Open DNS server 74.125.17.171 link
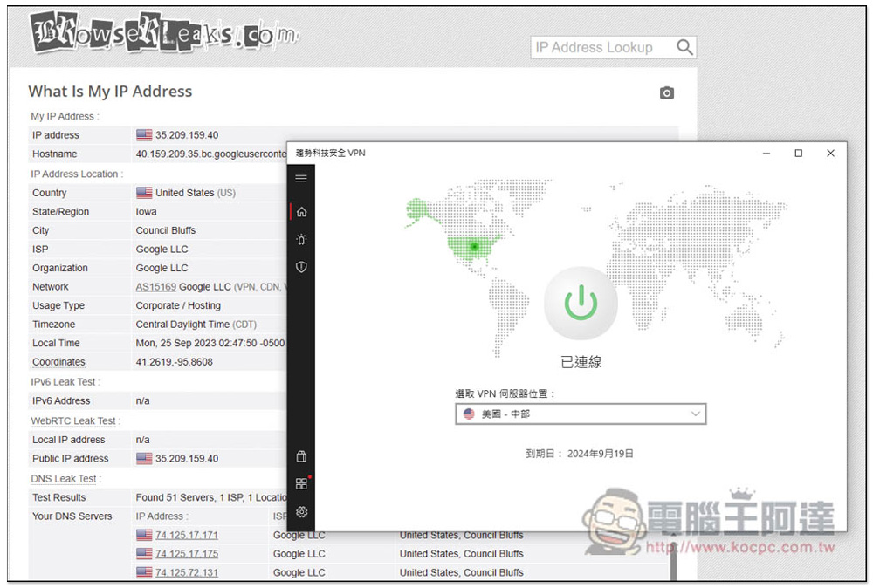The width and height of the screenshot is (873, 588). [187, 535]
